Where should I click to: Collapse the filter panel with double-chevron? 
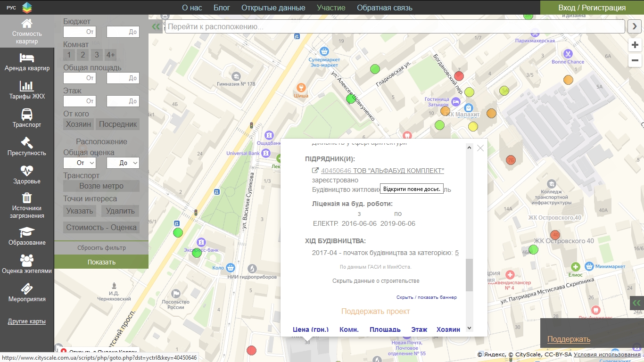pos(156,27)
